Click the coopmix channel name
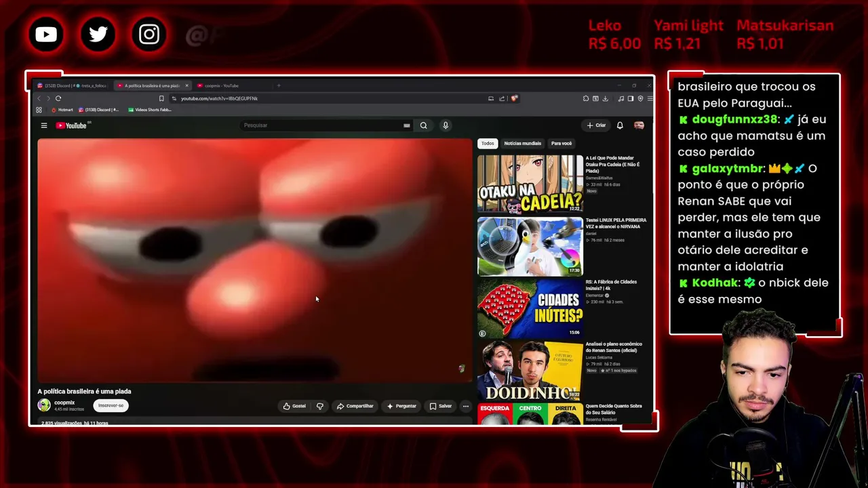 [x=64, y=403]
